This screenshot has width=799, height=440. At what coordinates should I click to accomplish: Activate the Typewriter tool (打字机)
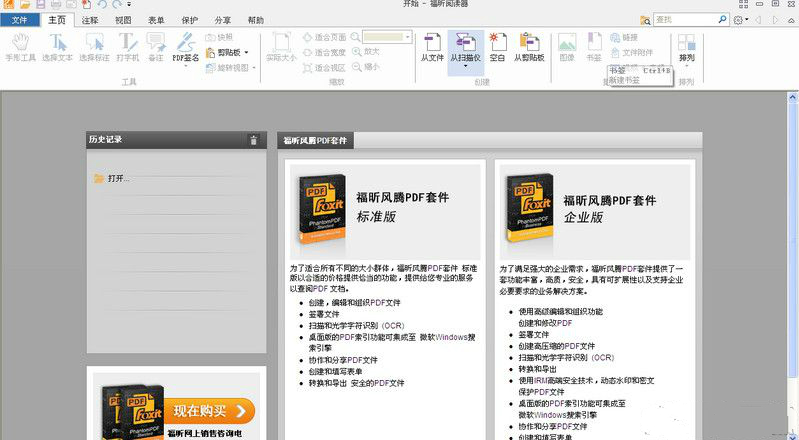pyautogui.click(x=128, y=47)
